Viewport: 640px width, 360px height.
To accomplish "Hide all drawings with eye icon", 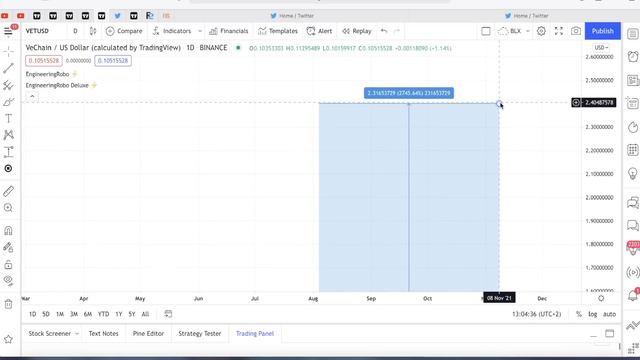I will (x=8, y=281).
